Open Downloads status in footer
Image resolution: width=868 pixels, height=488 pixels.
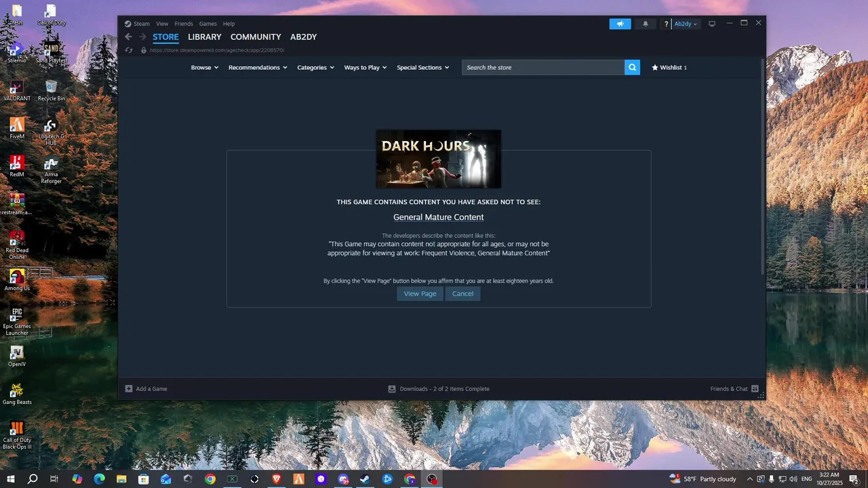click(x=439, y=389)
